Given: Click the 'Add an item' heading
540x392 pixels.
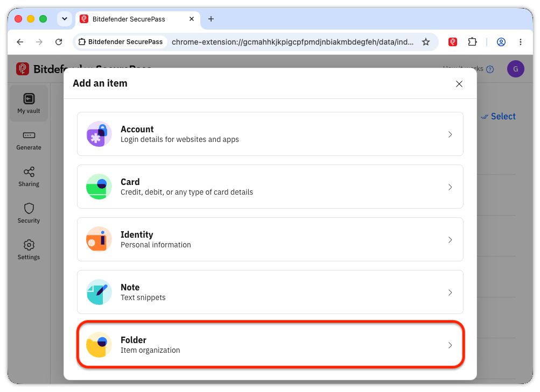Looking at the screenshot, I should 100,83.
